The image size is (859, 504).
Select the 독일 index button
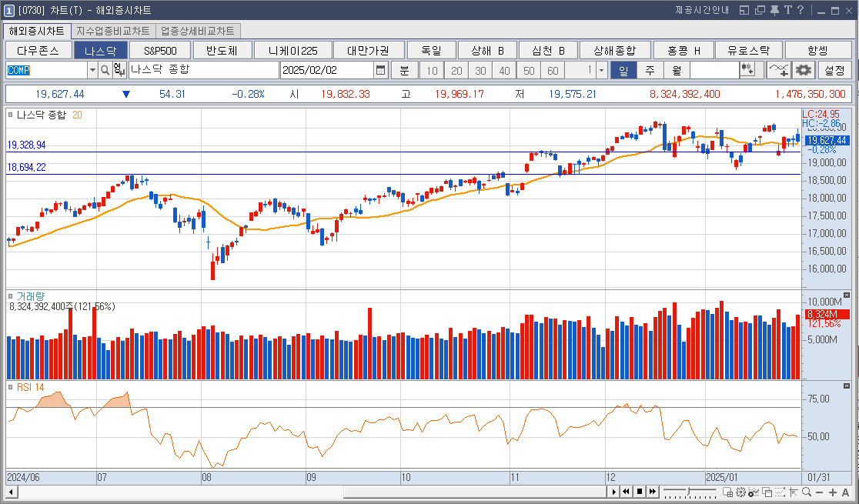click(432, 51)
